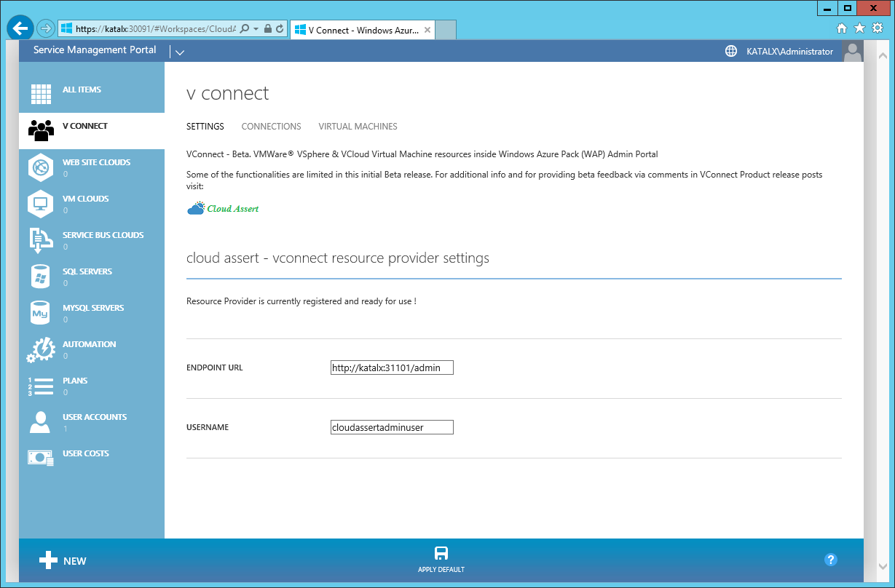Click the KATALX\Administrator account name

point(789,52)
